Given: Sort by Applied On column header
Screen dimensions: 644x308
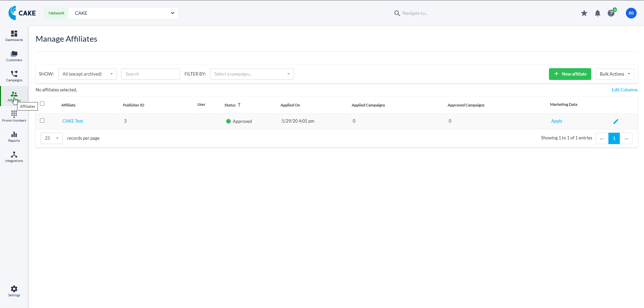Looking at the screenshot, I should (290, 105).
